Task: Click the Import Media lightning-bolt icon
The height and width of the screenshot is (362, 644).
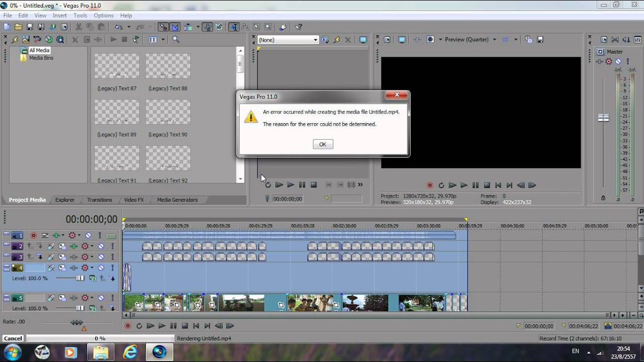Action: 15,40
